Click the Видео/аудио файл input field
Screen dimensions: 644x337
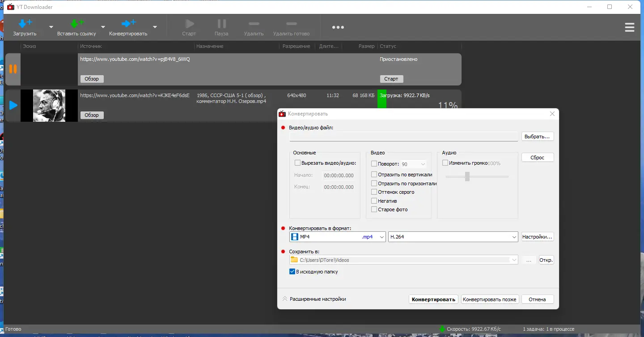(404, 137)
